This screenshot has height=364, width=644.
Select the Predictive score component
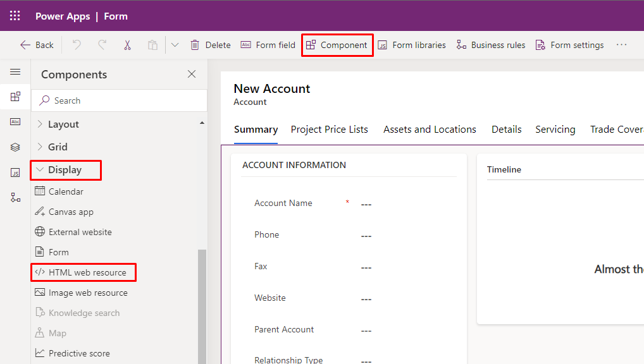click(72, 353)
